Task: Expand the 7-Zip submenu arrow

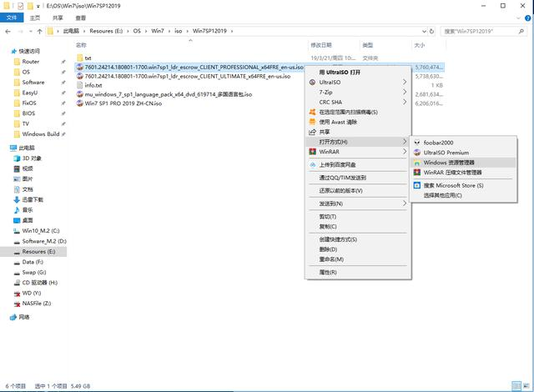Action: [x=404, y=92]
